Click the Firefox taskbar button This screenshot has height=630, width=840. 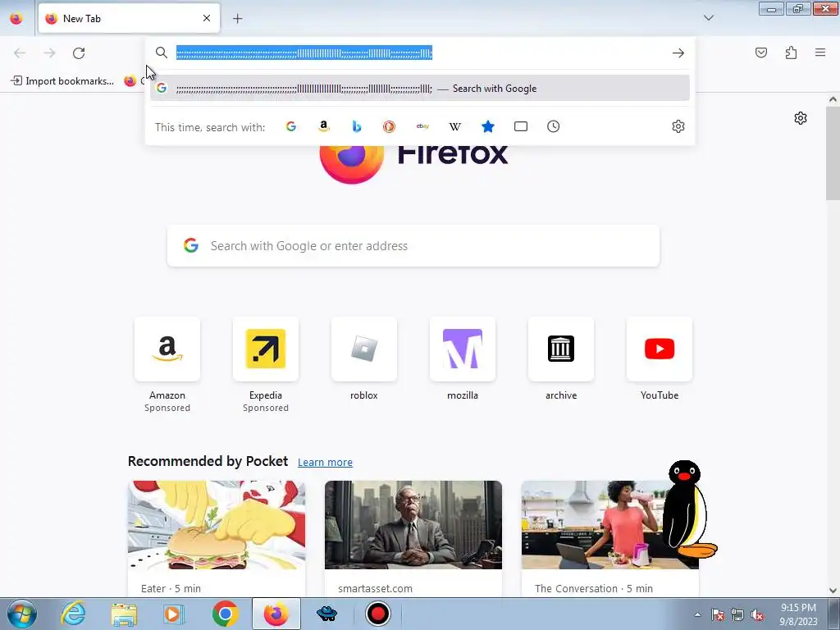click(x=276, y=614)
